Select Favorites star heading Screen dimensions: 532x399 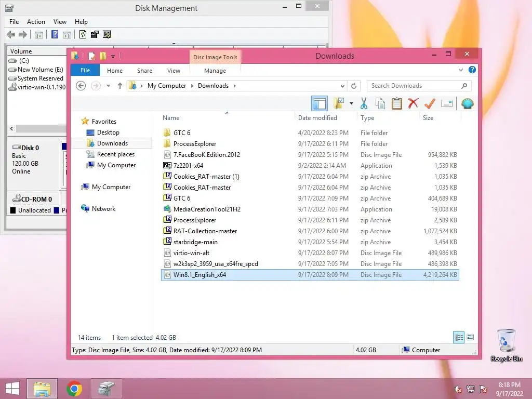coord(99,121)
